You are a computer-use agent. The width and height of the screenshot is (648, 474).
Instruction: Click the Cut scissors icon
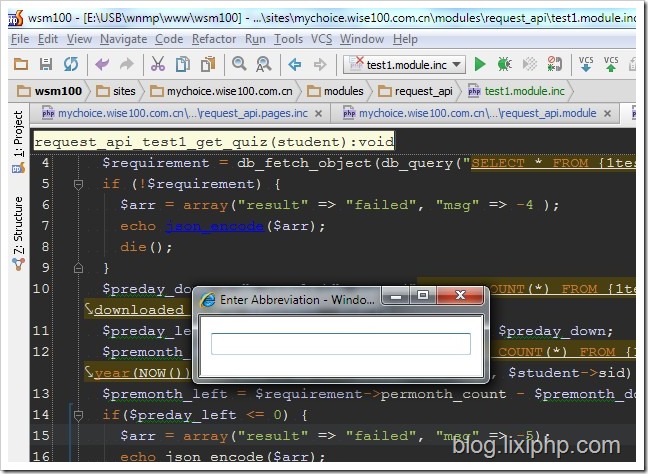coord(158,64)
